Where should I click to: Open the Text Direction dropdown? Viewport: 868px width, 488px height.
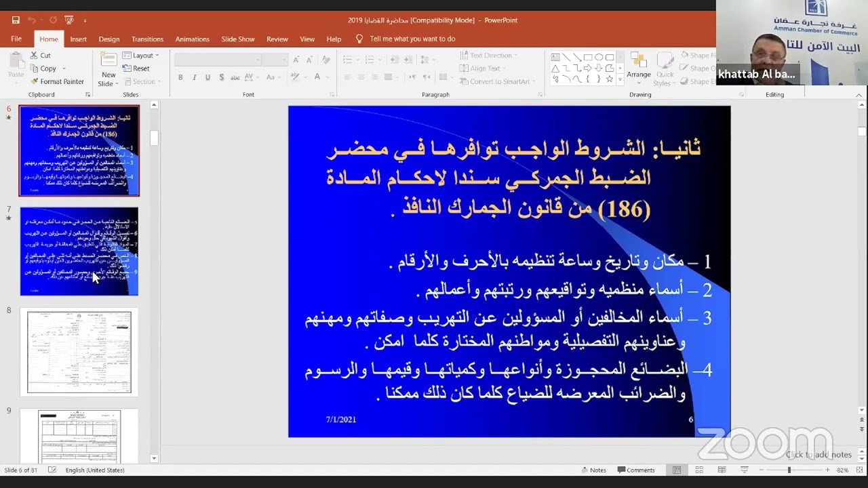[488, 56]
